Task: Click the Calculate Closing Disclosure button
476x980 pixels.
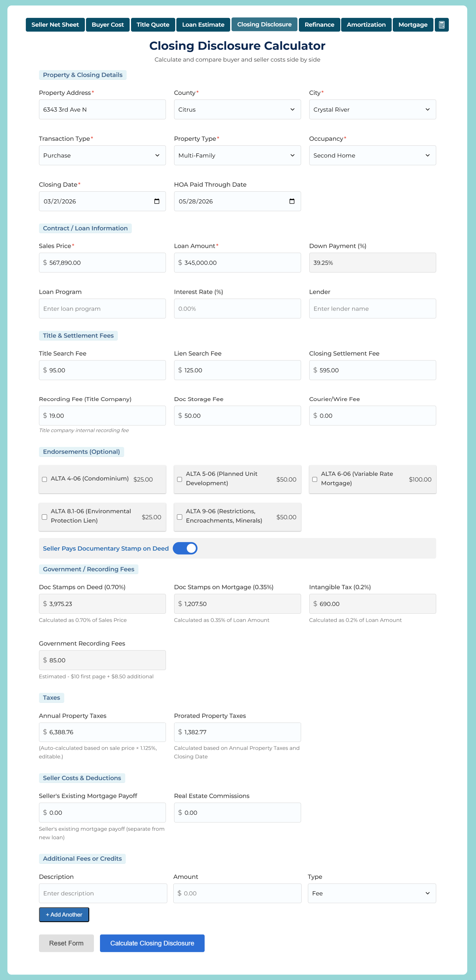Action: point(152,943)
